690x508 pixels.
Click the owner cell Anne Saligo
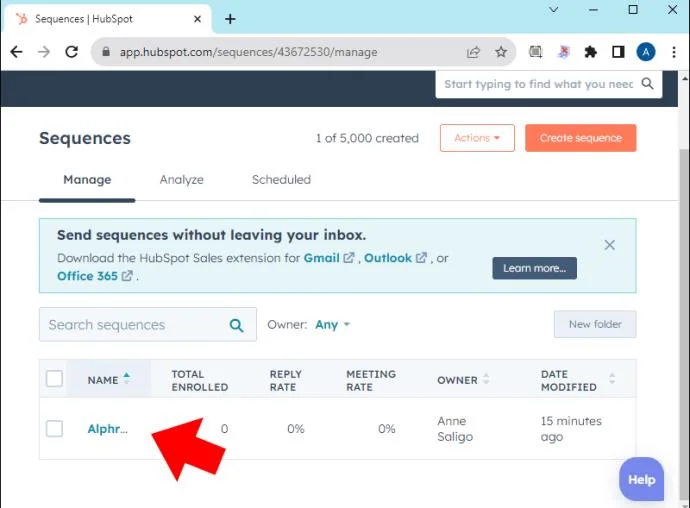455,429
